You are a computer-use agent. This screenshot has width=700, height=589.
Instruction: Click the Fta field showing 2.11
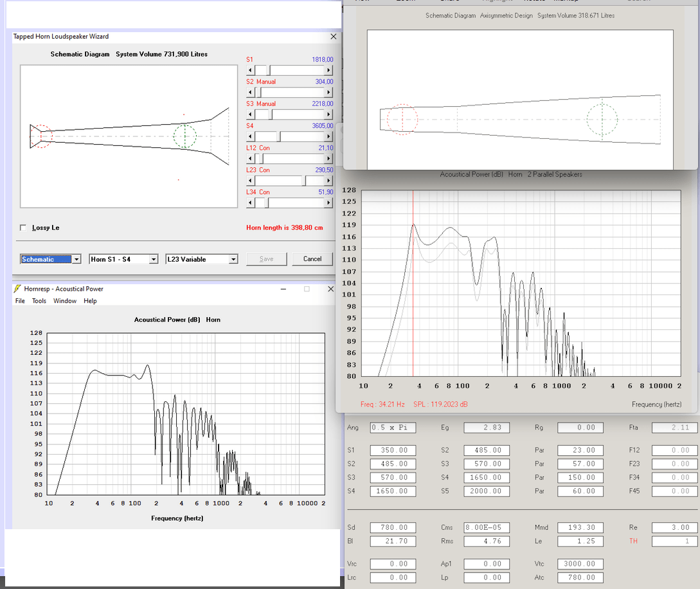(x=674, y=428)
